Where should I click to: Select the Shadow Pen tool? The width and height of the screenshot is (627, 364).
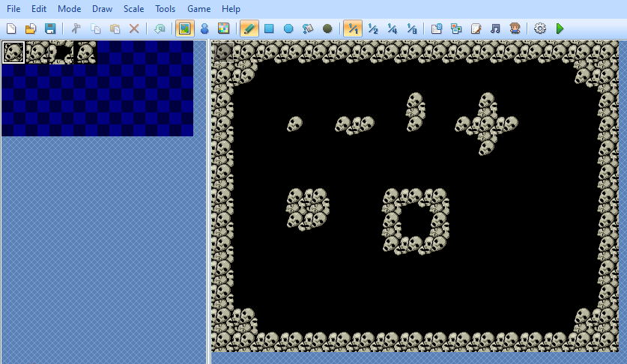pos(327,28)
